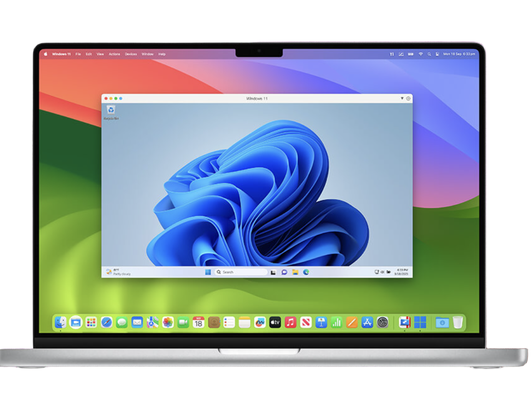The height and width of the screenshot is (420, 532).
Task: Click the Search box in Windows taskbar
Action: pos(241,272)
